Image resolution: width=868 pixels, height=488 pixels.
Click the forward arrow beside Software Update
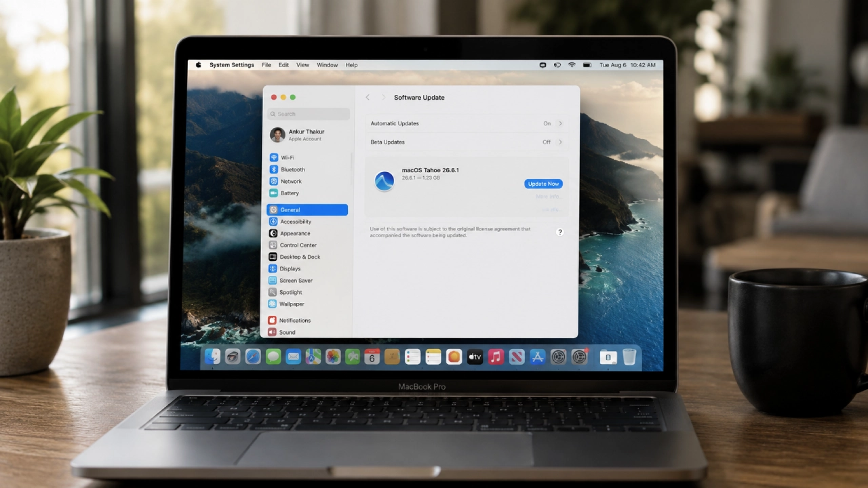coord(382,98)
